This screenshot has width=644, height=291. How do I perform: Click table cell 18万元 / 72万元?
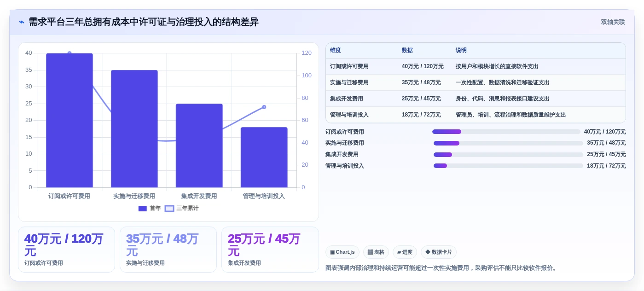click(x=421, y=115)
